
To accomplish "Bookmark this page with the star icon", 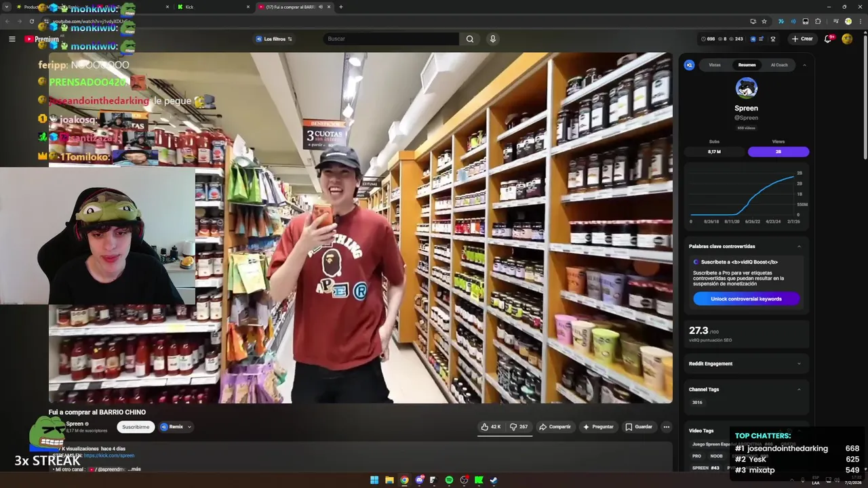I will pos(764,21).
